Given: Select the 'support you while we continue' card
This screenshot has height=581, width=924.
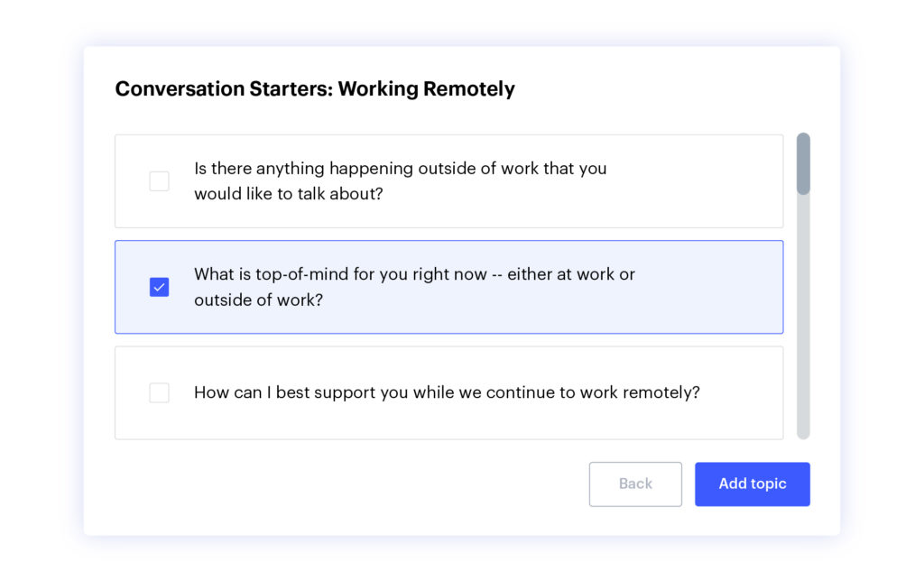Looking at the screenshot, I should tap(449, 392).
